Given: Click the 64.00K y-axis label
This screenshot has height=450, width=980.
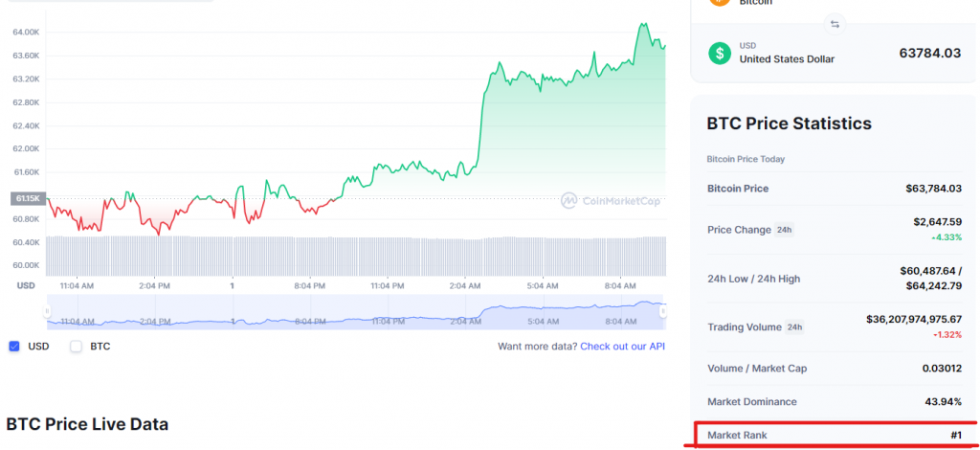Looking at the screenshot, I should tap(27, 32).
